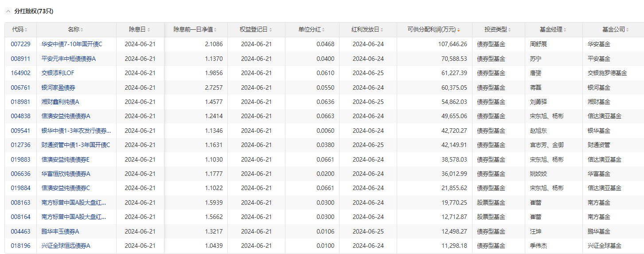Select fund manager 宫志芳、金御

547,145
